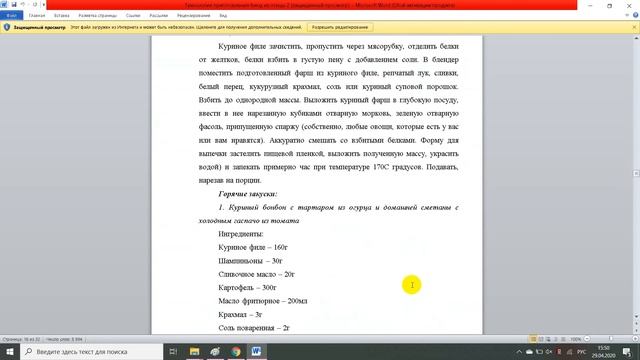Click the 100% zoom level
The width and height of the screenshot is (640, 360).
576,339
